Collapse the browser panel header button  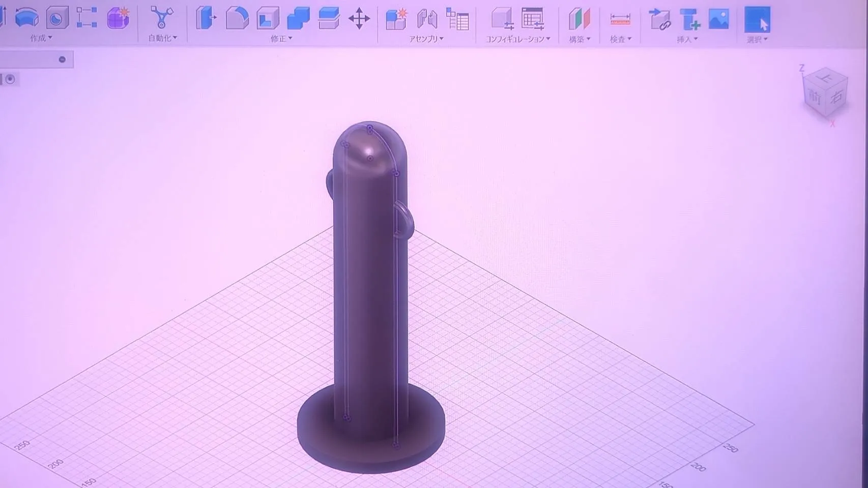coord(62,59)
